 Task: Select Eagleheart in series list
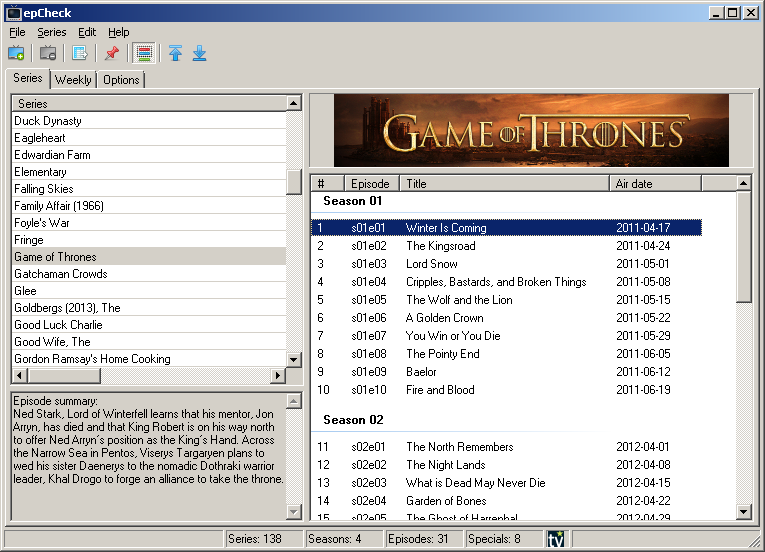coord(149,138)
